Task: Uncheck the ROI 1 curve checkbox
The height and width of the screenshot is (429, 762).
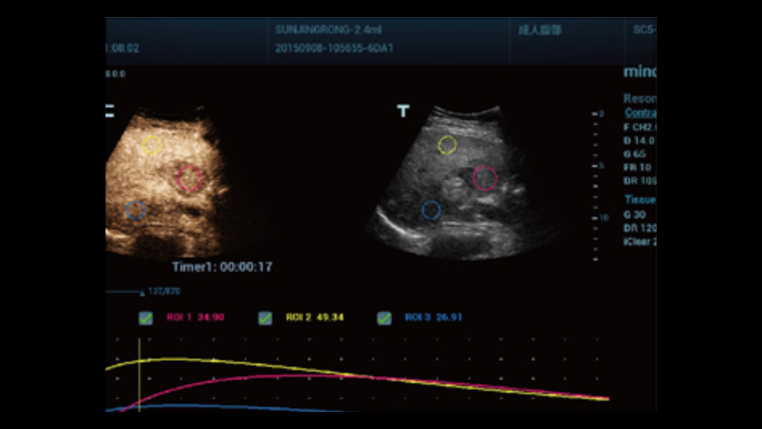Action: point(146,318)
